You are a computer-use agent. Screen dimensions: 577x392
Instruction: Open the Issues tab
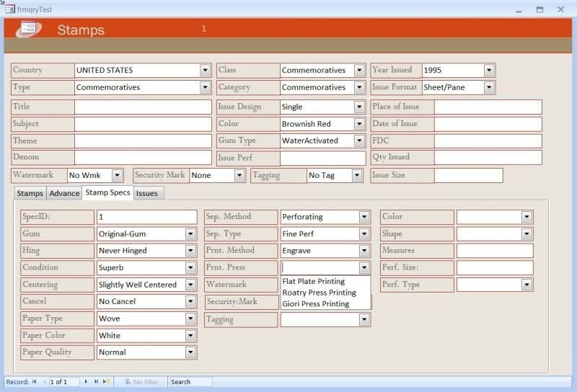point(147,193)
